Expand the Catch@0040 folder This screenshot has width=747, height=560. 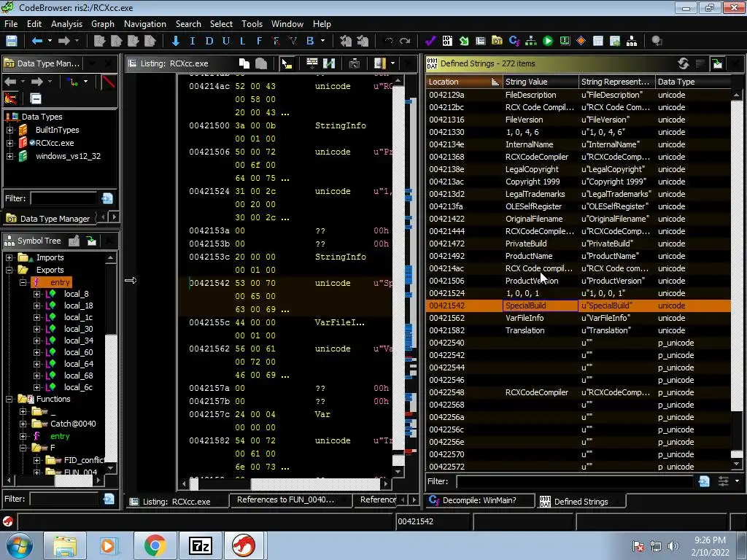(23, 424)
